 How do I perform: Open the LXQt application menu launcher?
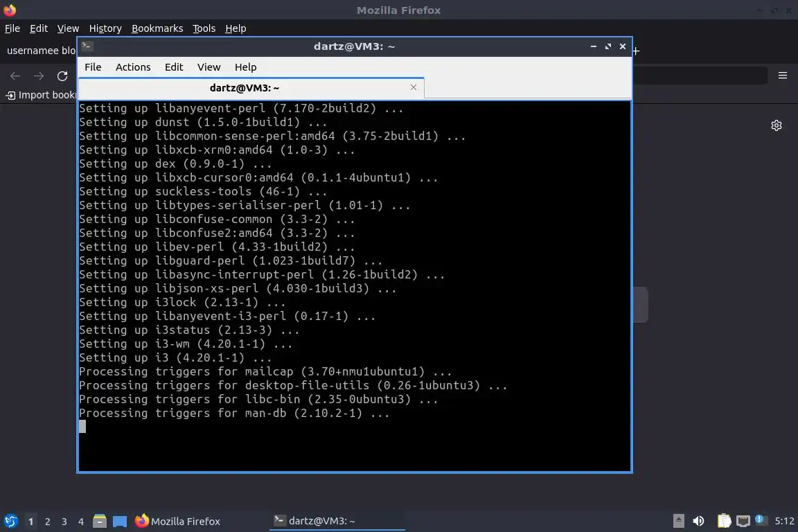pos(10,521)
